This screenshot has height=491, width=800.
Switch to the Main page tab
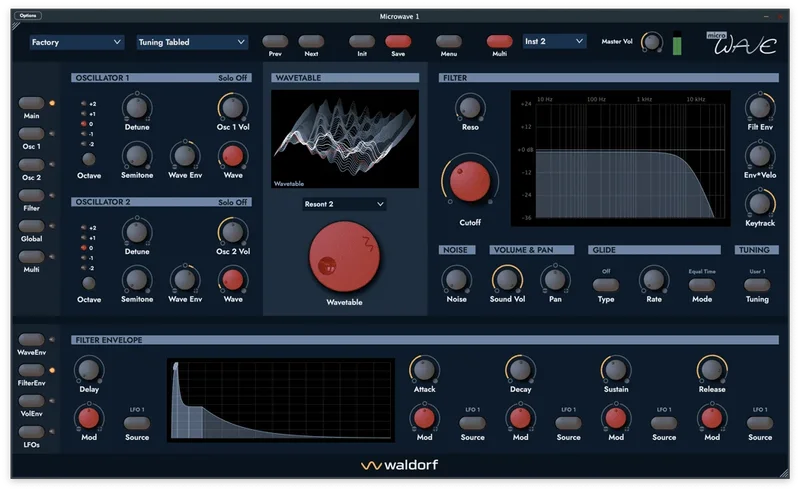(x=31, y=103)
